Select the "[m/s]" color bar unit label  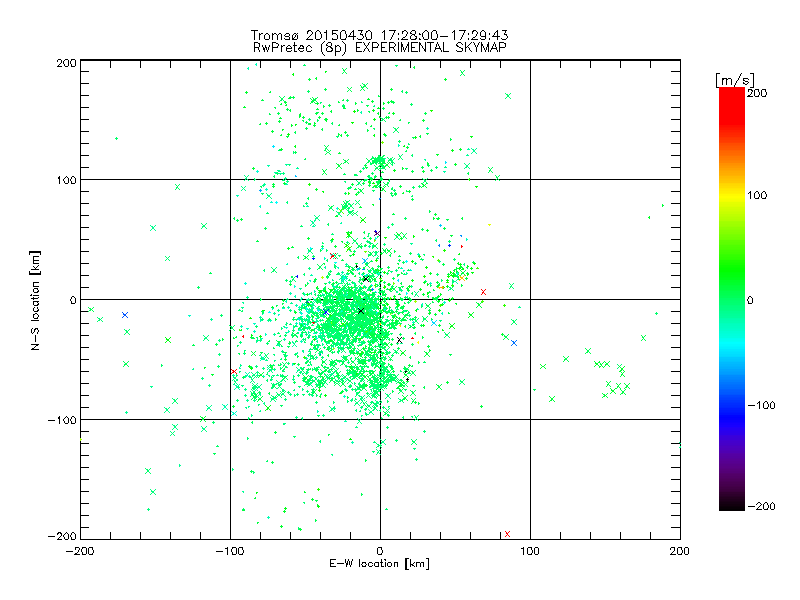tap(735, 80)
